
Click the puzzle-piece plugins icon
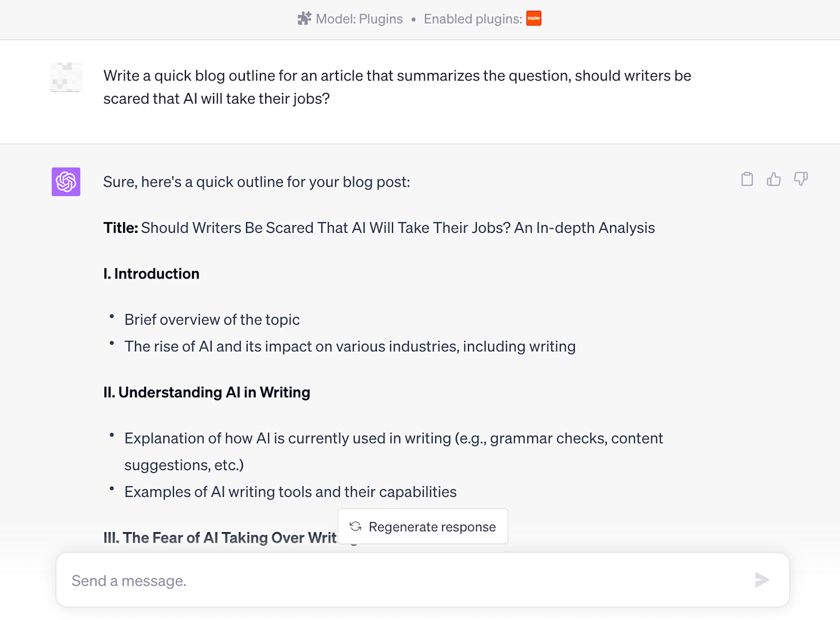(304, 19)
